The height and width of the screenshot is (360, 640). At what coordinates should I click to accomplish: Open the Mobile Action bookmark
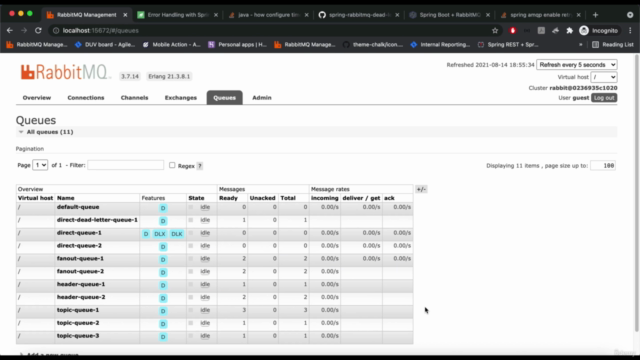coord(172,44)
